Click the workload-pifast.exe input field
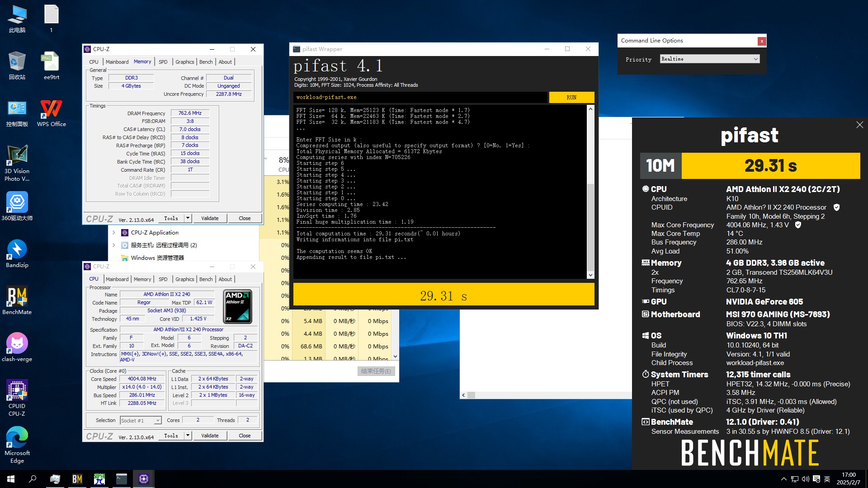The width and height of the screenshot is (868, 488). point(420,97)
